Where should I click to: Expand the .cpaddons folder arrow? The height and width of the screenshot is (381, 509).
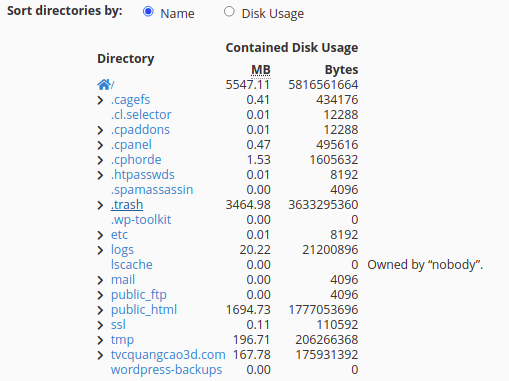point(100,130)
